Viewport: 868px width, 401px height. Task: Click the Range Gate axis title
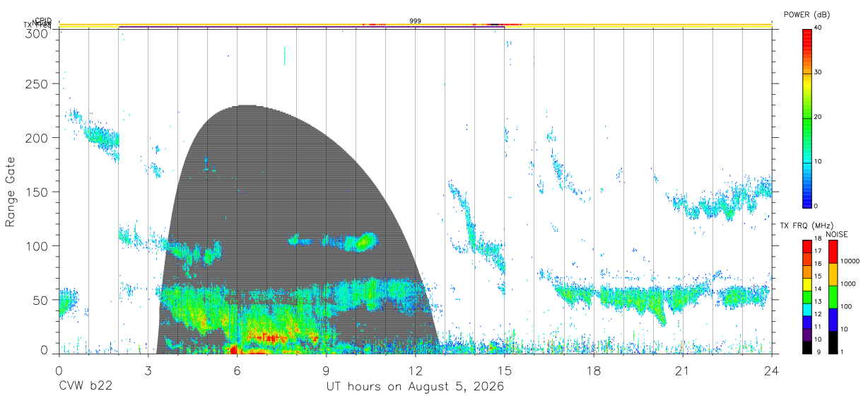pyautogui.click(x=11, y=191)
